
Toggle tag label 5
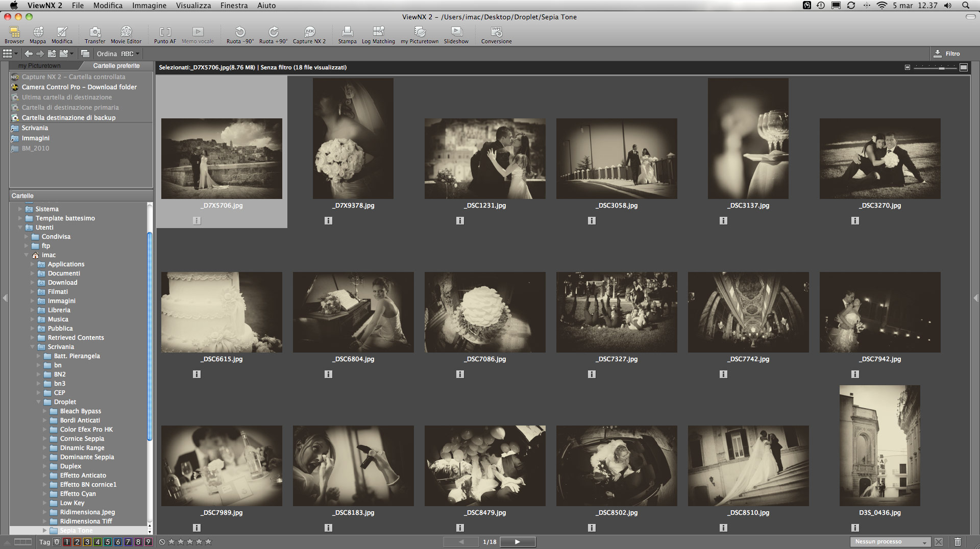coord(108,542)
